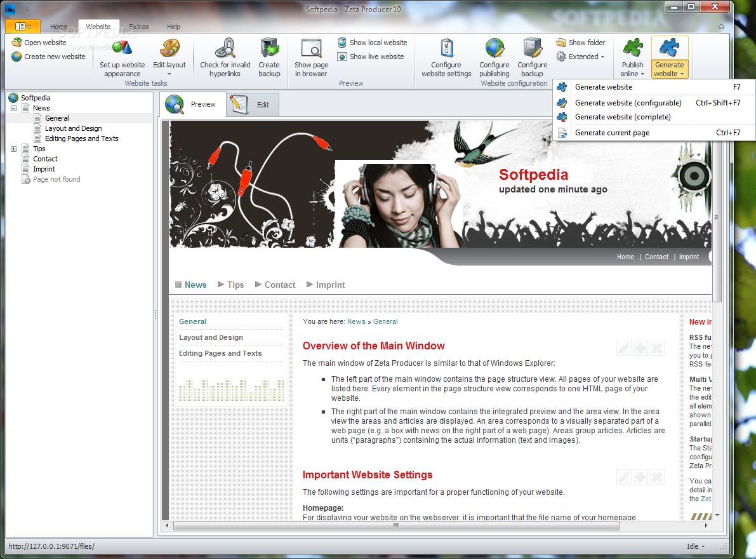Open Quick Access toolbar customize arrow
Screen dimensions: 756x559
[x=27, y=9]
